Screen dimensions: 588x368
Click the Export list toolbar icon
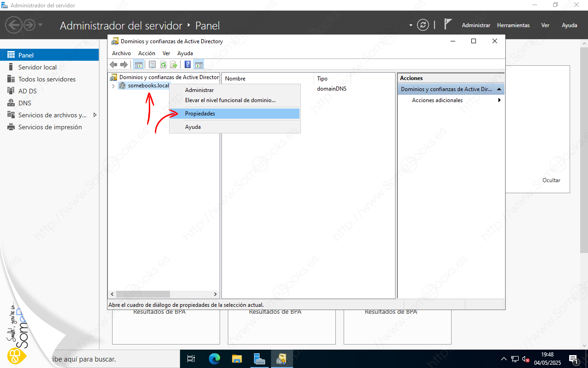tap(174, 65)
